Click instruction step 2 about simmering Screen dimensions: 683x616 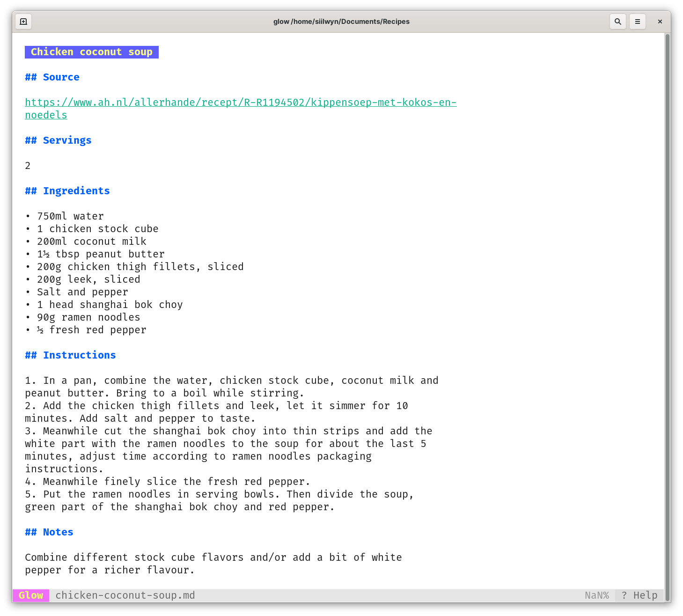pos(216,412)
